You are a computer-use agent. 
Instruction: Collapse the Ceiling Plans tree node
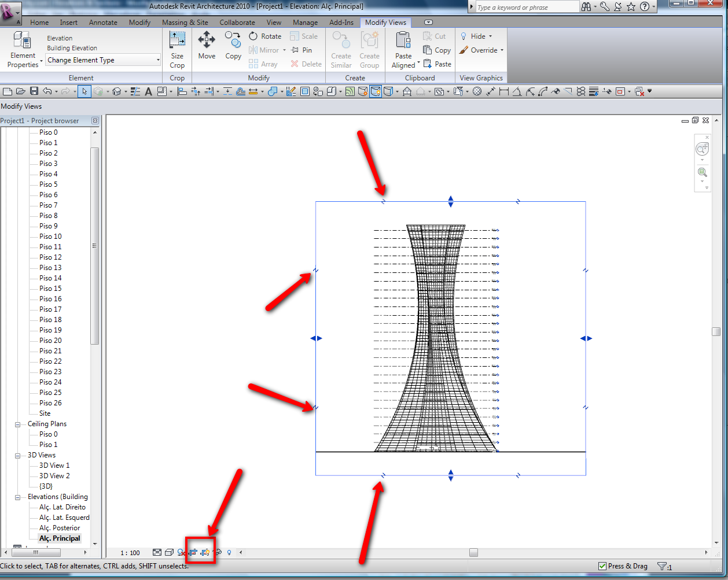pos(18,424)
